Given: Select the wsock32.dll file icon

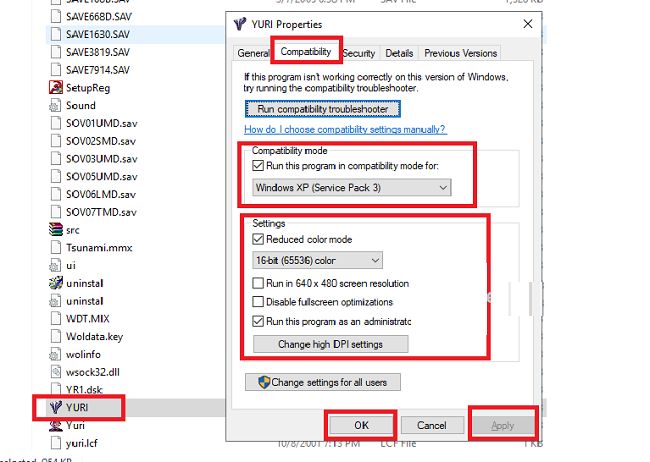Looking at the screenshot, I should (x=56, y=371).
